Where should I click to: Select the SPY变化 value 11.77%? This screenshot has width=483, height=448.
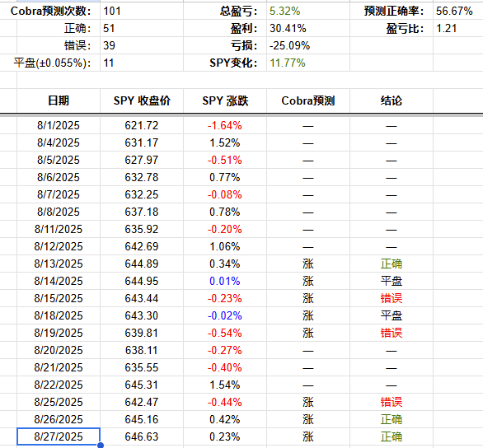click(x=308, y=63)
